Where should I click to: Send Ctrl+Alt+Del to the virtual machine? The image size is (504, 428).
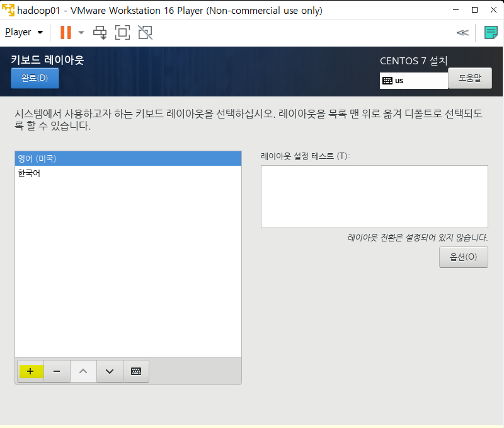coord(100,33)
